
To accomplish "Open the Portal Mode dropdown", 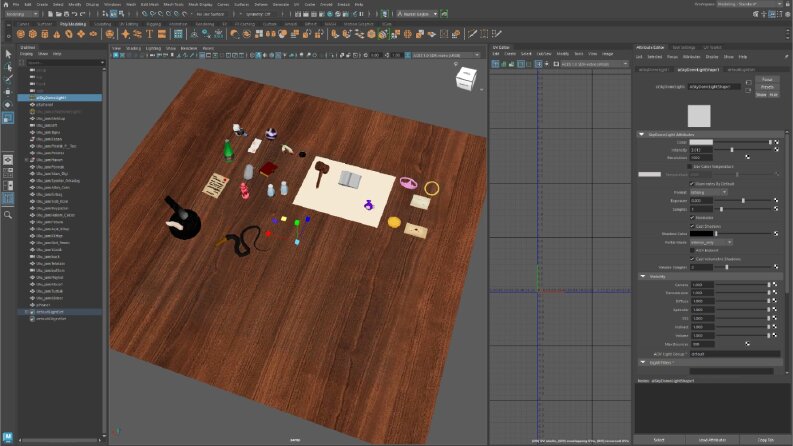I will tap(711, 242).
